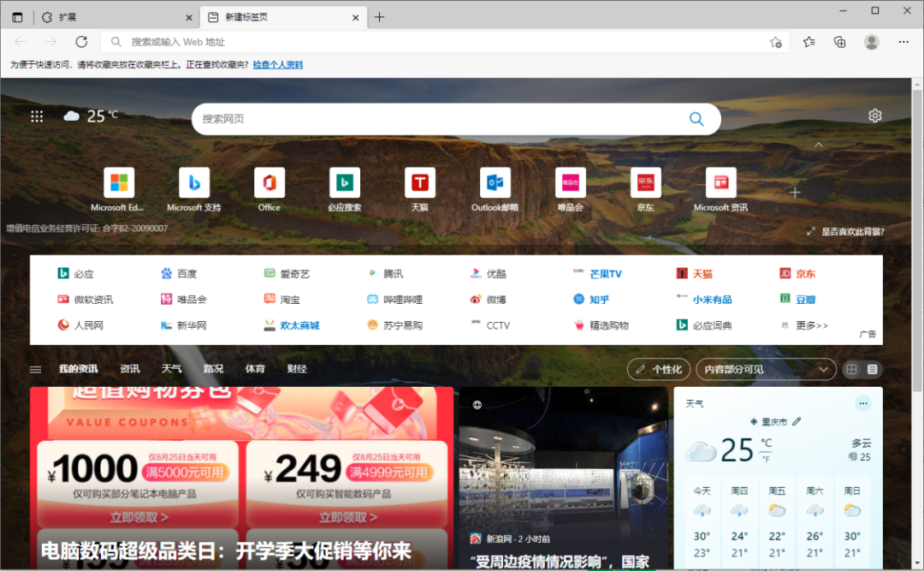Close the 扩展 tab
The width and height of the screenshot is (924, 571).
point(188,18)
